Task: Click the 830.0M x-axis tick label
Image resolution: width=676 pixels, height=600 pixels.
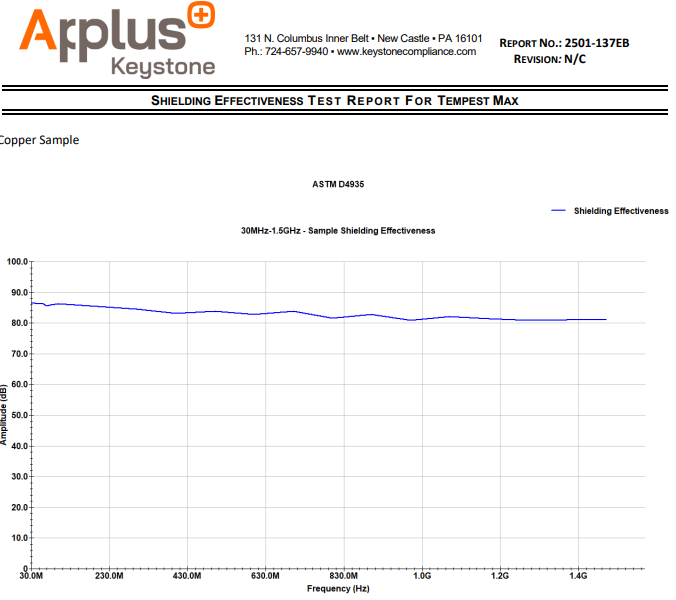Action: pyautogui.click(x=343, y=577)
